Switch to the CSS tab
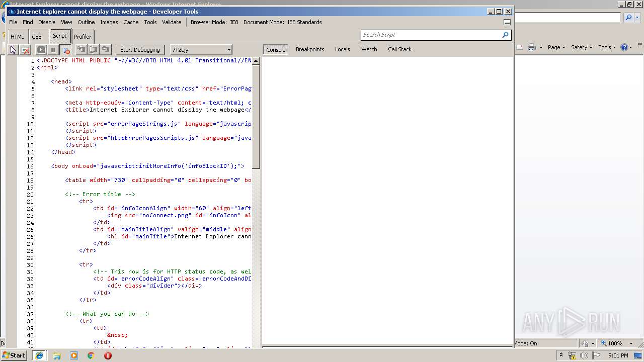Viewport: 644px width, 362px height. point(37,37)
